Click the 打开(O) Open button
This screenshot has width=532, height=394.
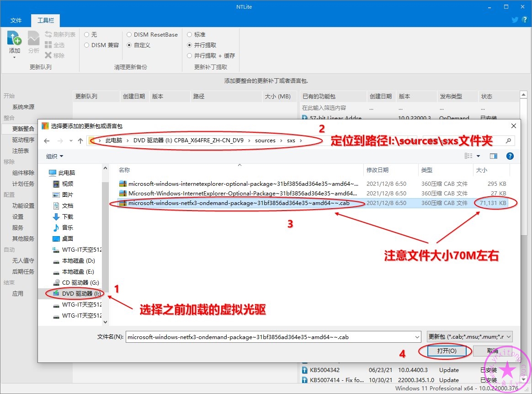click(447, 351)
